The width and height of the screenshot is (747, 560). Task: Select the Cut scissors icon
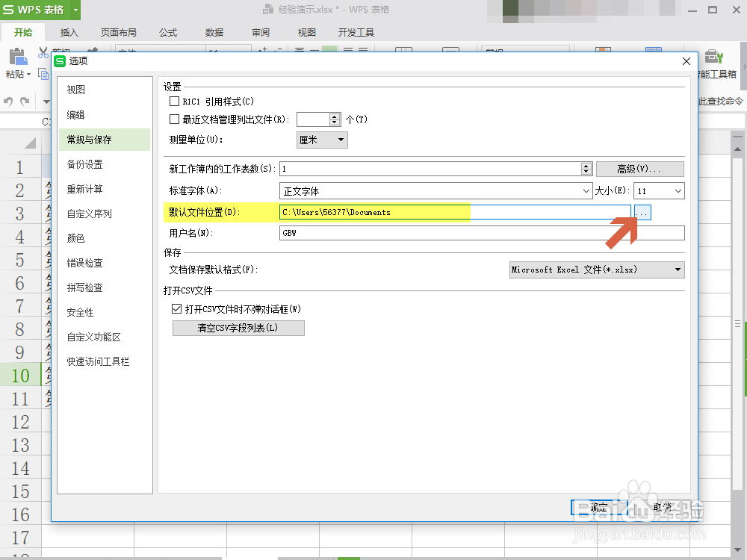pos(43,51)
